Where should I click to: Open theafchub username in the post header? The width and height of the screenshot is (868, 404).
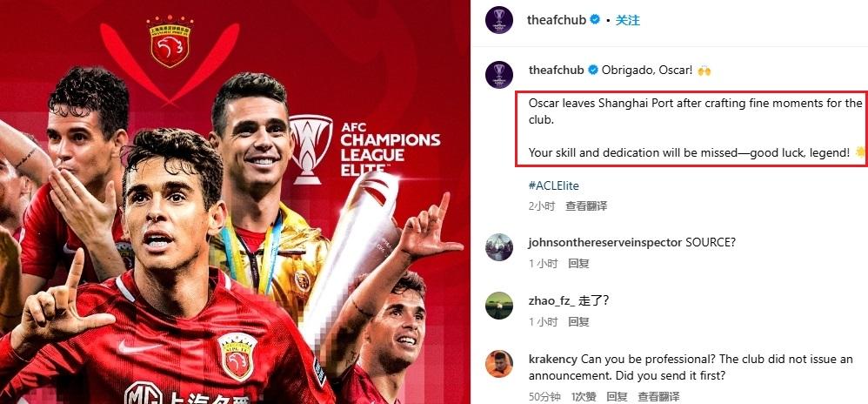[x=557, y=20]
